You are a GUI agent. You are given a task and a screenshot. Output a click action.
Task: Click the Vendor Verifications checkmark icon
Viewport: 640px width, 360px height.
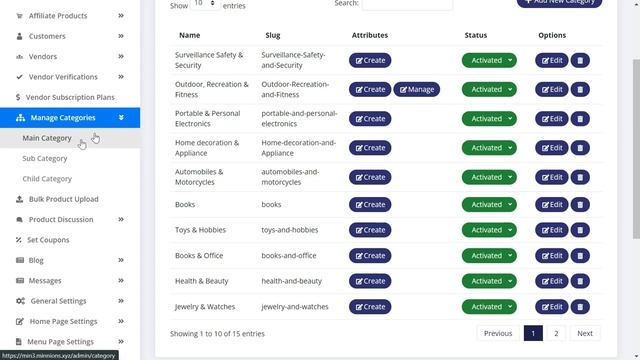pos(19,77)
